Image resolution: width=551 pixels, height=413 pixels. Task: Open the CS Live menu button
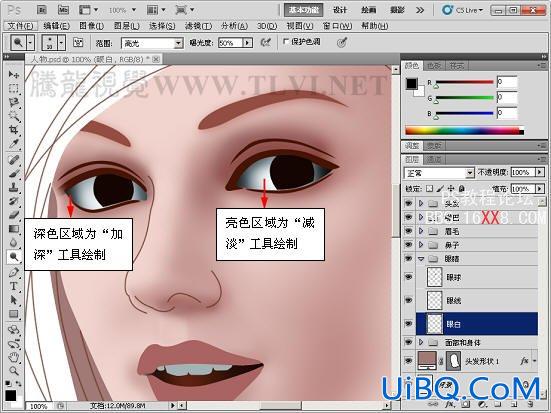(462, 10)
